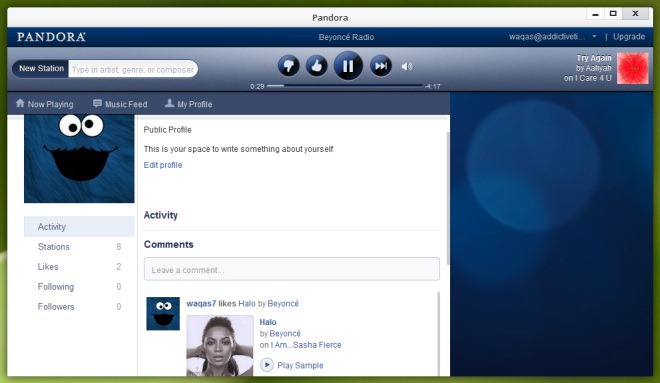Image resolution: width=660 pixels, height=383 pixels.
Task: Click the Pandora logo
Action: point(51,37)
